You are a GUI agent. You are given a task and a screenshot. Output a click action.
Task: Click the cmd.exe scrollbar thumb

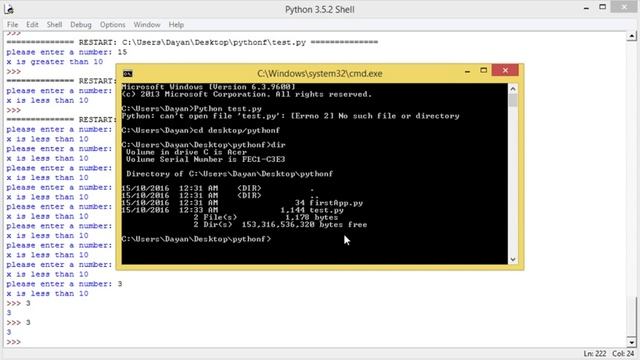pyautogui.click(x=513, y=100)
